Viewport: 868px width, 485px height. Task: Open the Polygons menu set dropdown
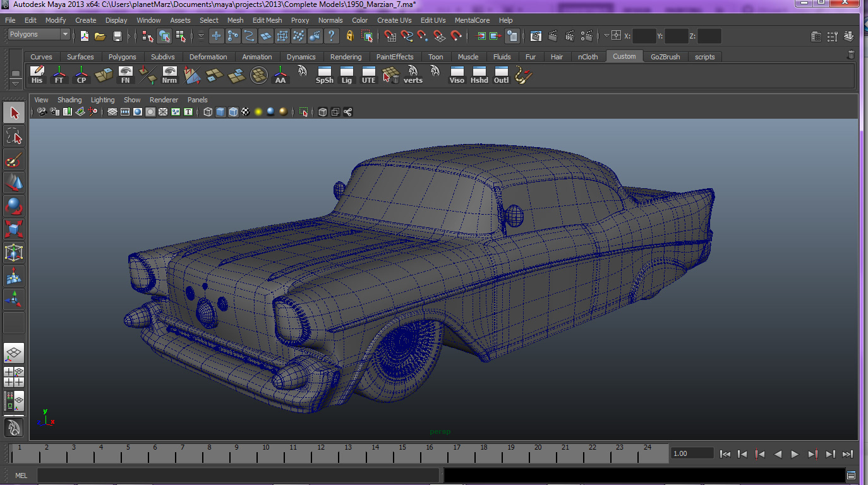tap(39, 34)
